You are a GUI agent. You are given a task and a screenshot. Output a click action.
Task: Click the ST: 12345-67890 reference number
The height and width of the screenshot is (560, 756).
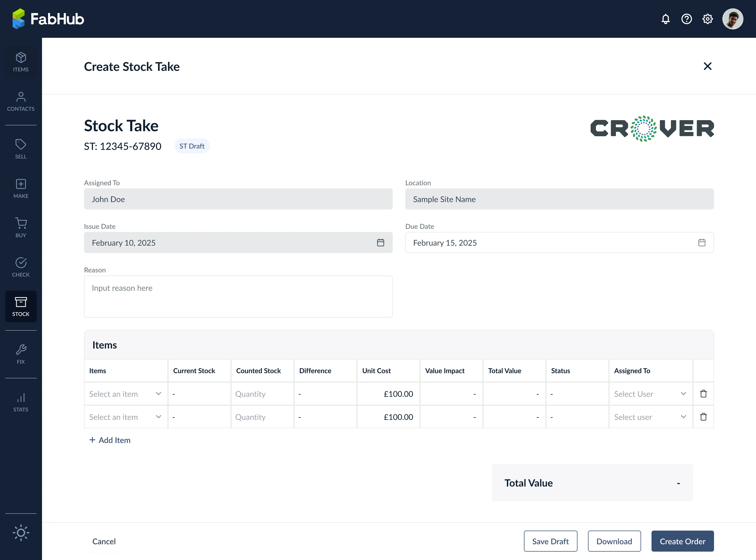coord(123,146)
